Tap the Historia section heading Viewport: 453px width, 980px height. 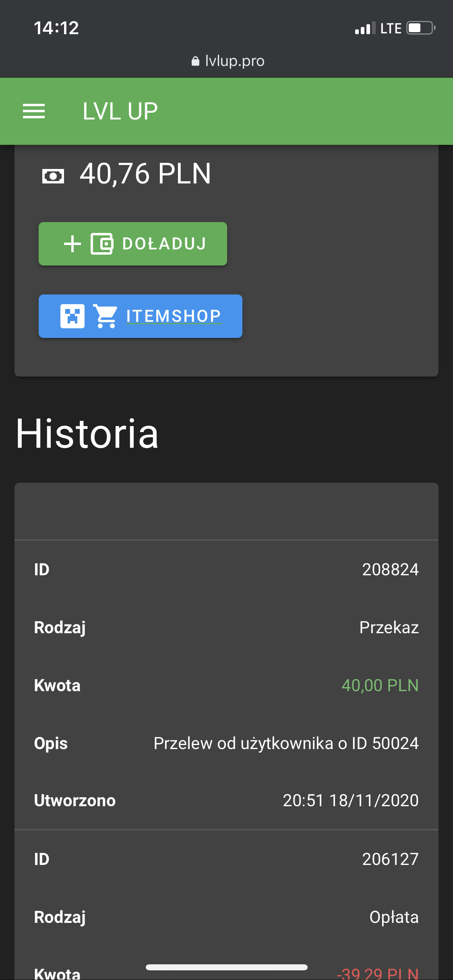87,434
